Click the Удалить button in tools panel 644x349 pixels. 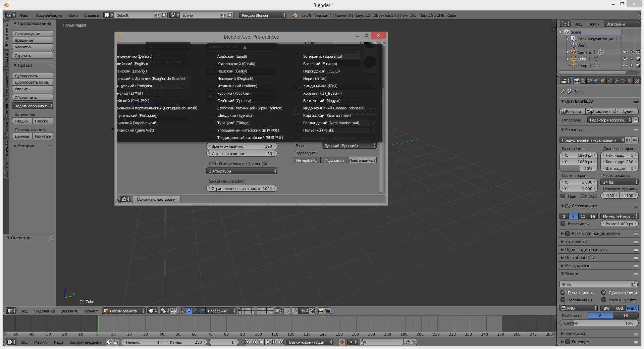point(33,89)
